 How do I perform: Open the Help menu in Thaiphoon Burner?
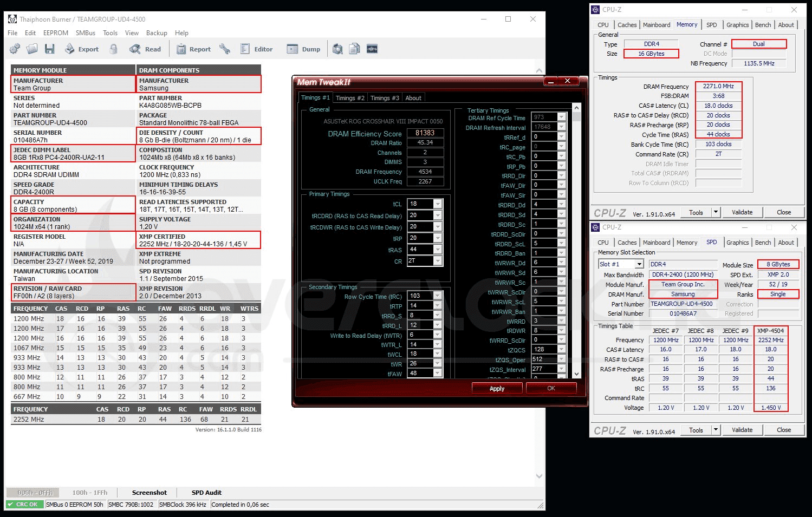pos(182,33)
